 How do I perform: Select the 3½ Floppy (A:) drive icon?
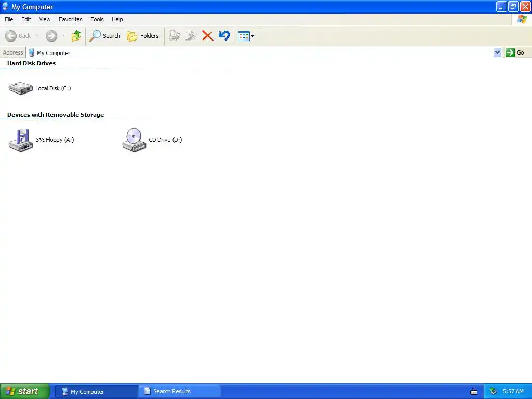pyautogui.click(x=21, y=140)
